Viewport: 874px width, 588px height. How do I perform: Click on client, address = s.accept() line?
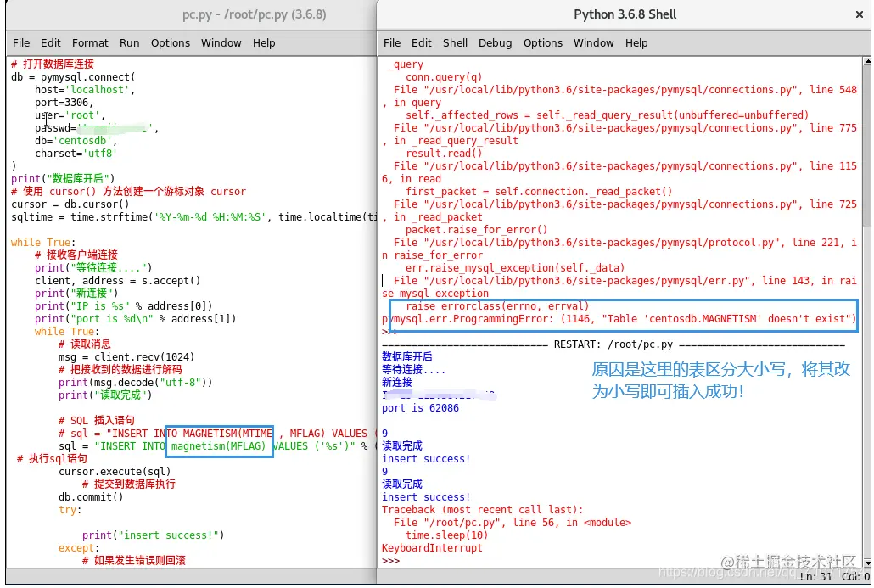tap(117, 280)
